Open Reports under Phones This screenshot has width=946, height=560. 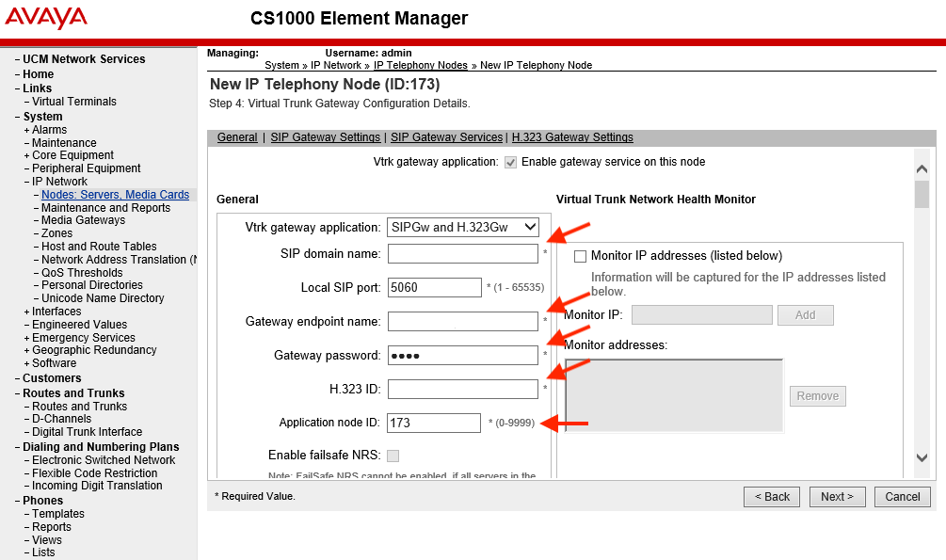tap(51, 527)
